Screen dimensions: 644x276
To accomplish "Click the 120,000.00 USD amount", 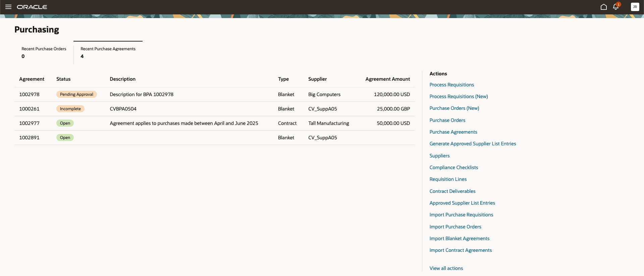I will [x=392, y=94].
